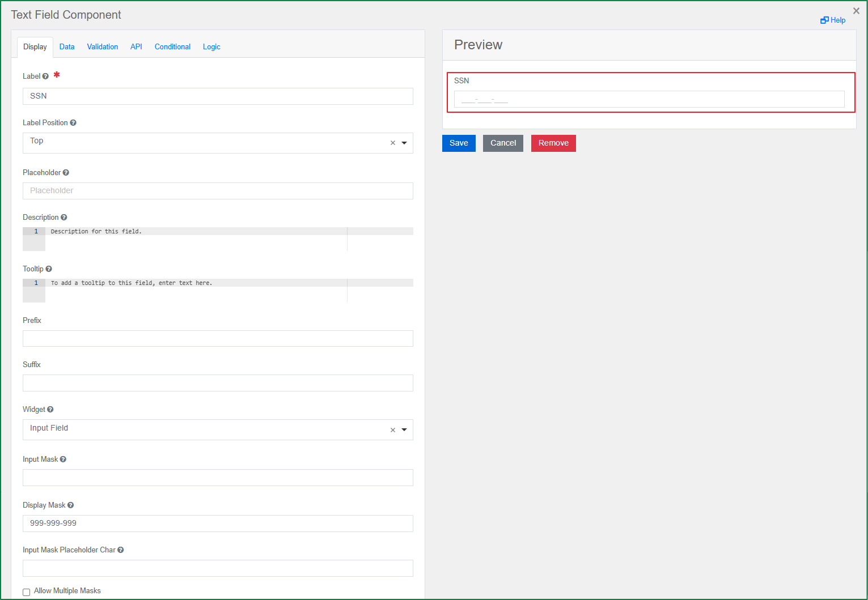Open the Widget dropdown arrow

[x=404, y=430]
